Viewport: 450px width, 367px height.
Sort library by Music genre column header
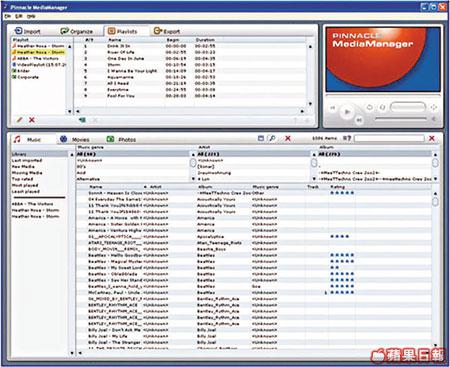(x=265, y=187)
